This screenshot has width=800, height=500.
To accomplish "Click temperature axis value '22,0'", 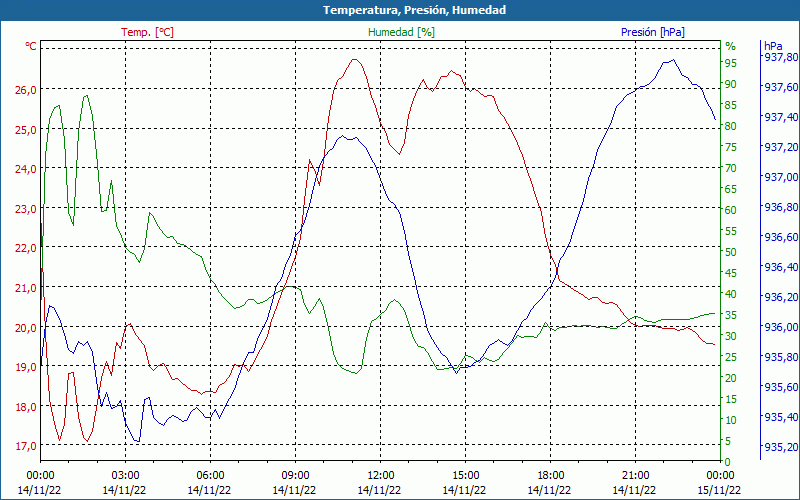I will pyautogui.click(x=26, y=248).
